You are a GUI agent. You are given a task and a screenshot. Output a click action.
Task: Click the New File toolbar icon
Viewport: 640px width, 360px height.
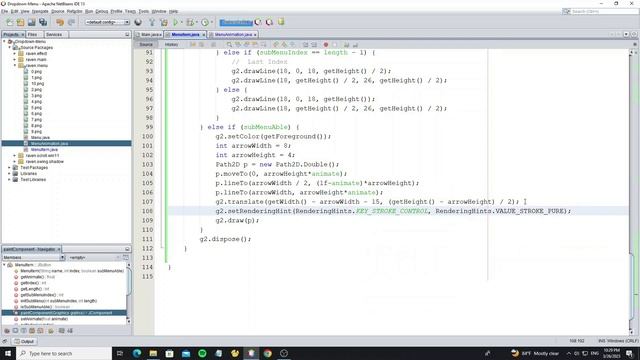tap(10, 22)
